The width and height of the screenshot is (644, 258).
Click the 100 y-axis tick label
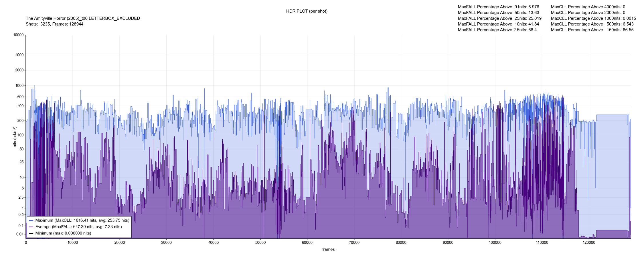[20, 135]
